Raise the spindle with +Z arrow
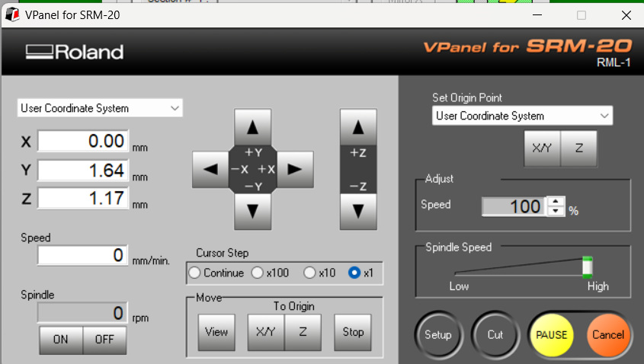The image size is (644, 364). [358, 127]
